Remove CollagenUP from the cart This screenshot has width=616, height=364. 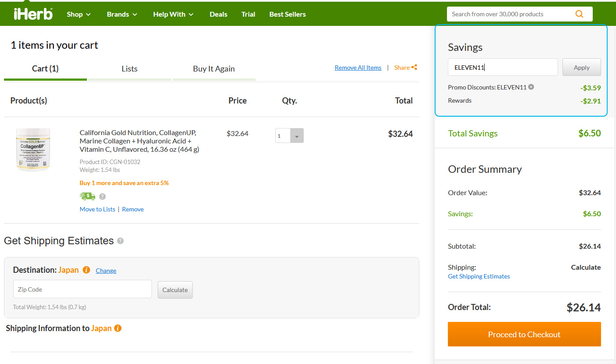click(x=133, y=209)
